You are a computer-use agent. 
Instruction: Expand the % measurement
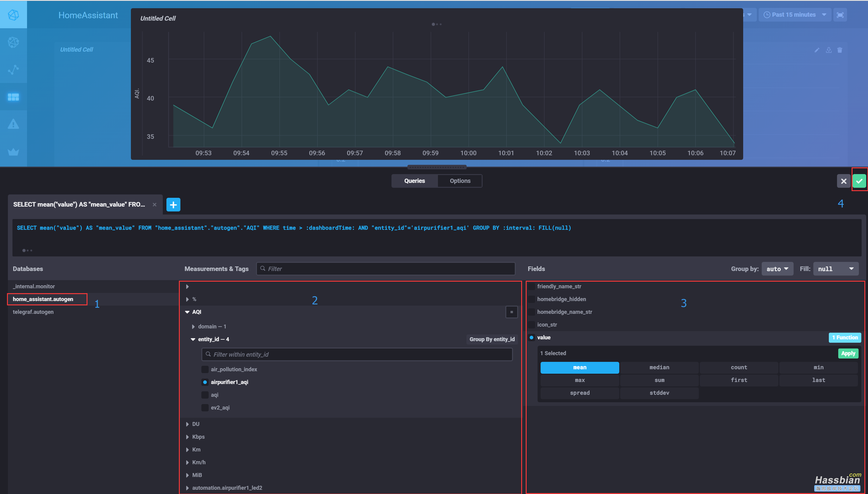coord(187,299)
